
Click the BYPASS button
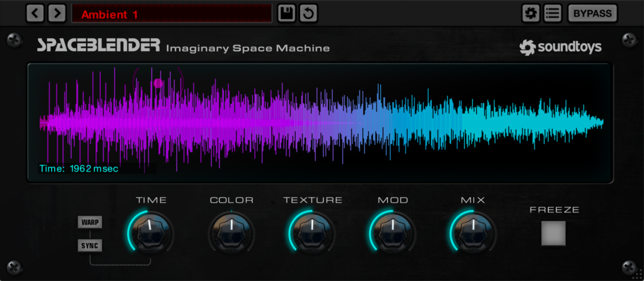[x=592, y=13]
